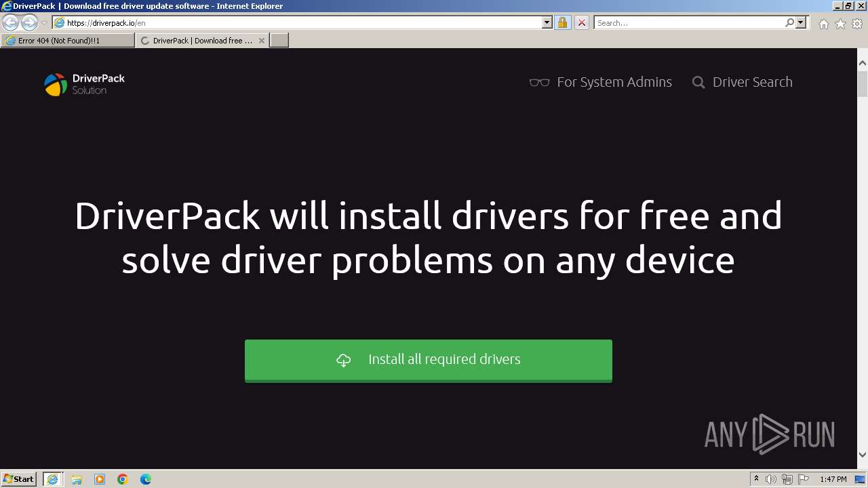Viewport: 868px width, 488px height.
Task: Click the cloud download icon on Install button
Action: (x=344, y=360)
